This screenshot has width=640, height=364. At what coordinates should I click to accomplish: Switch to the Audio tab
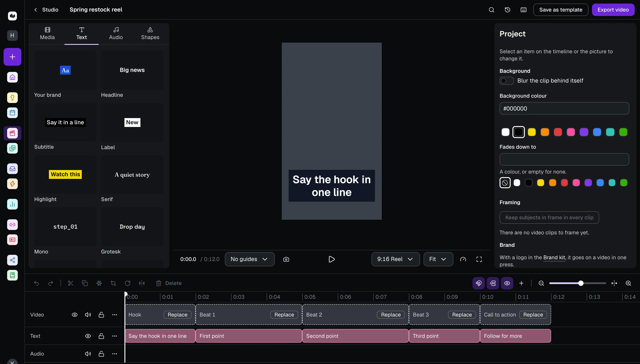click(116, 34)
